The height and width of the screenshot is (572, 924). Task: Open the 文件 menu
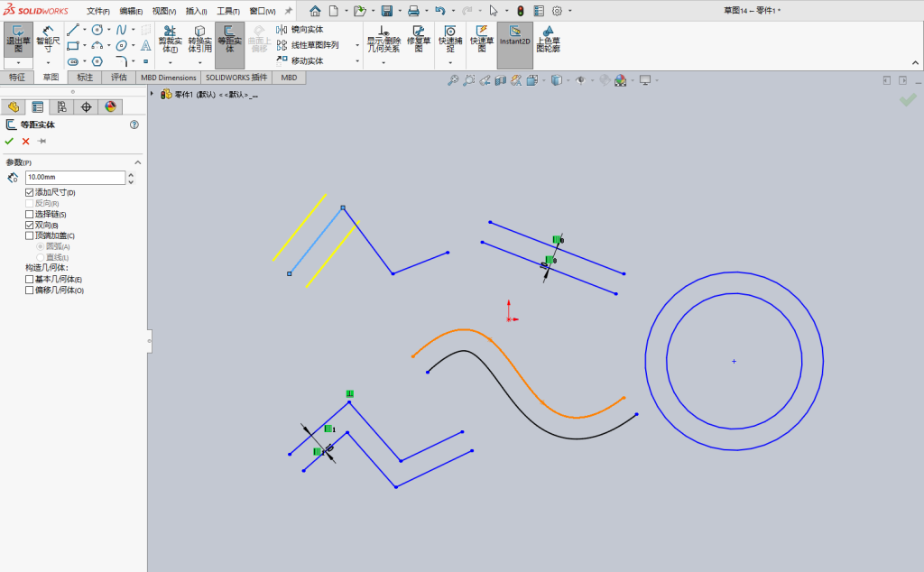[x=97, y=11]
